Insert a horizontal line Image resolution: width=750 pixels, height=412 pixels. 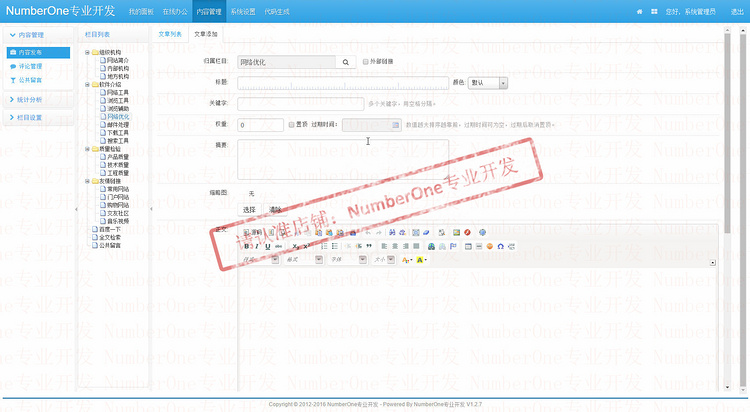(479, 246)
